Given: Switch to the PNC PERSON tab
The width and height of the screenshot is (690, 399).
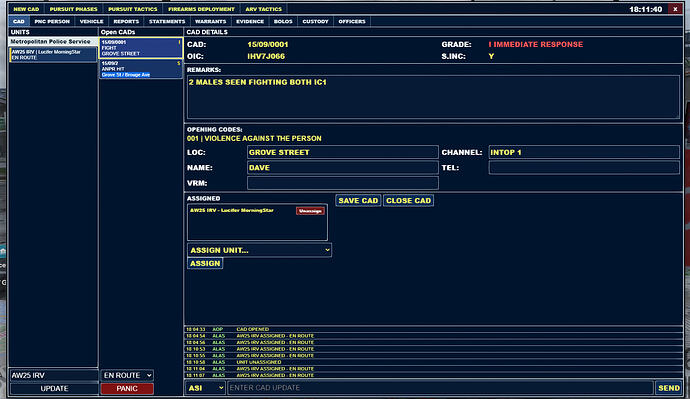Looking at the screenshot, I should point(52,21).
